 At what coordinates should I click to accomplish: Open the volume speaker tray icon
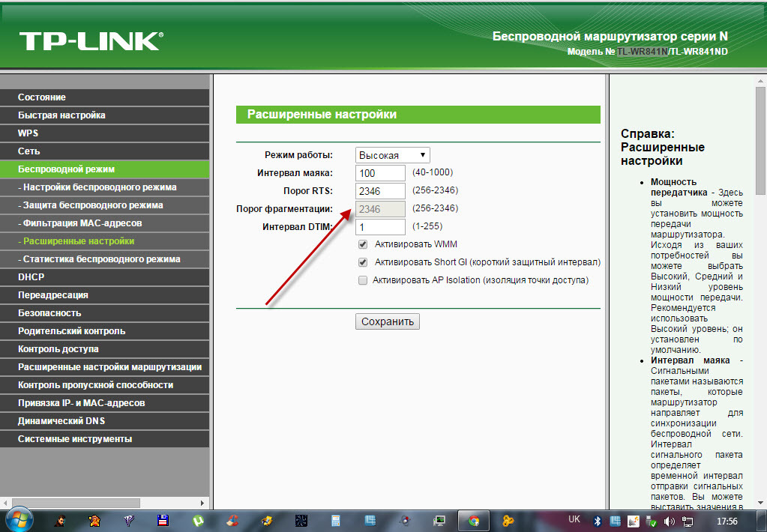(668, 520)
